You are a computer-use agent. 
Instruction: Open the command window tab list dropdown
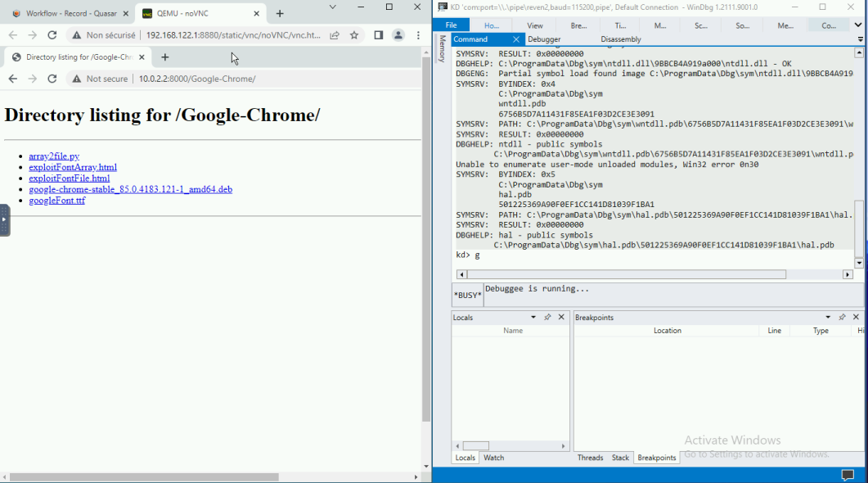[x=860, y=39]
